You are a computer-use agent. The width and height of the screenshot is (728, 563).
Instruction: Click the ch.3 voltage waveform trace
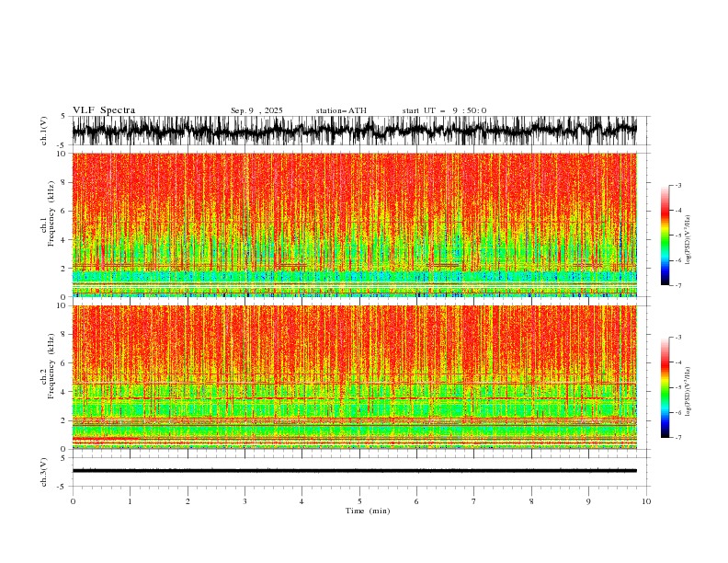click(354, 471)
